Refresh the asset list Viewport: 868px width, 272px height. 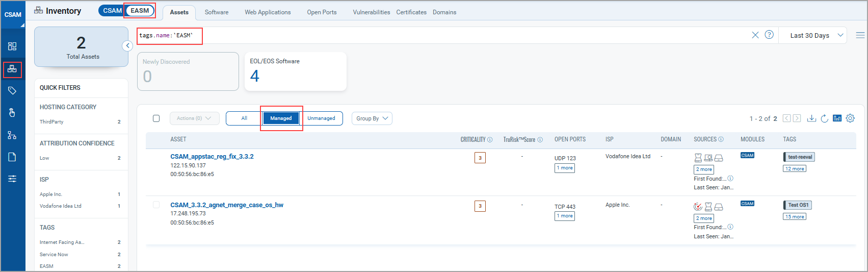point(824,118)
